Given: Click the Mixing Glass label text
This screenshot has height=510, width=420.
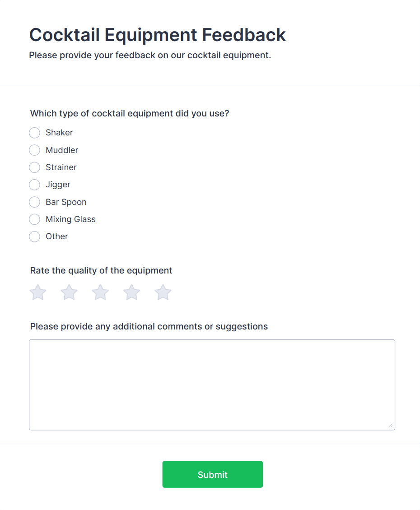Looking at the screenshot, I should pos(70,219).
